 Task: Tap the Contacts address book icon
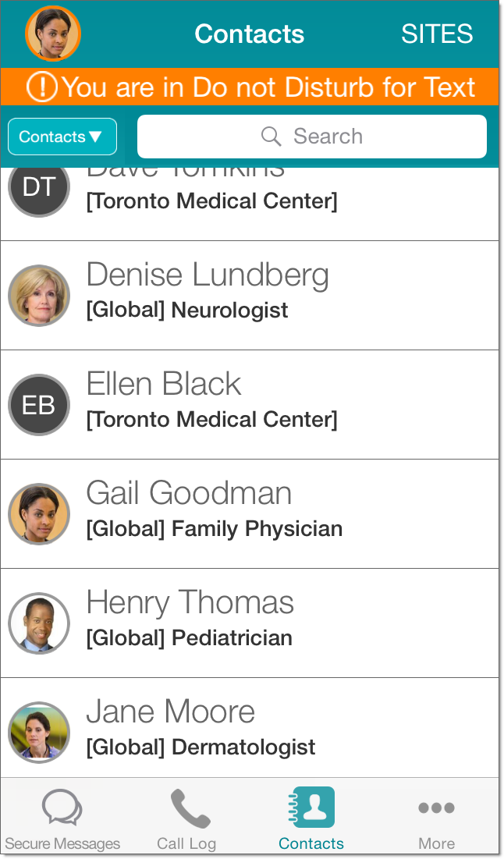tap(314, 807)
